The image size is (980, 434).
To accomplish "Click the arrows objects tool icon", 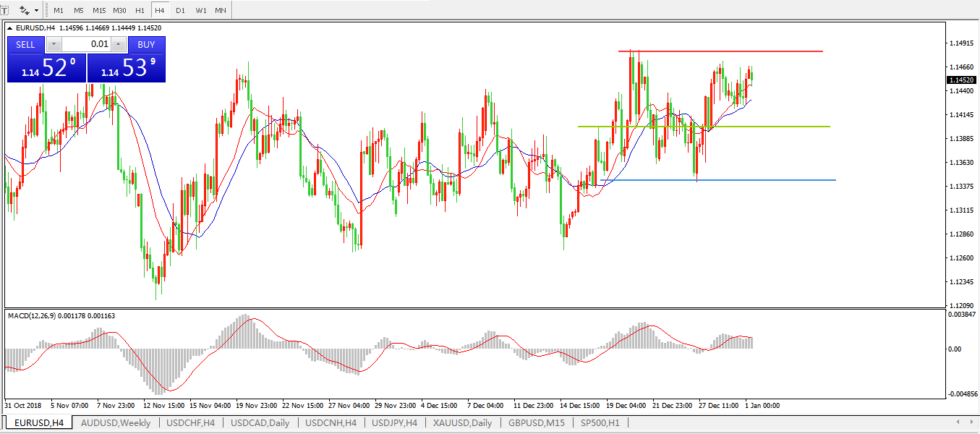I will pyautogui.click(x=25, y=10).
